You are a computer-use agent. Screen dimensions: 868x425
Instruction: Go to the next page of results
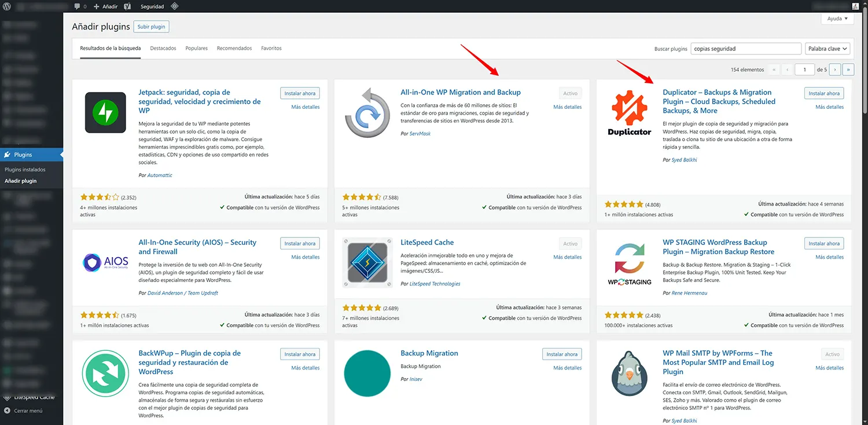pos(834,69)
